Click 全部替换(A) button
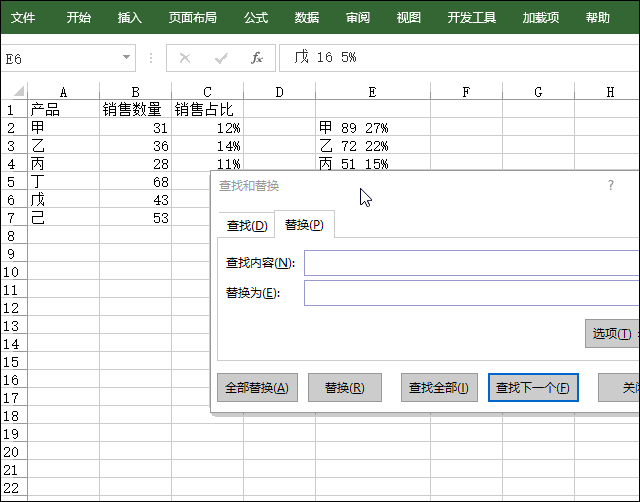Image resolution: width=640 pixels, height=502 pixels. click(x=257, y=387)
